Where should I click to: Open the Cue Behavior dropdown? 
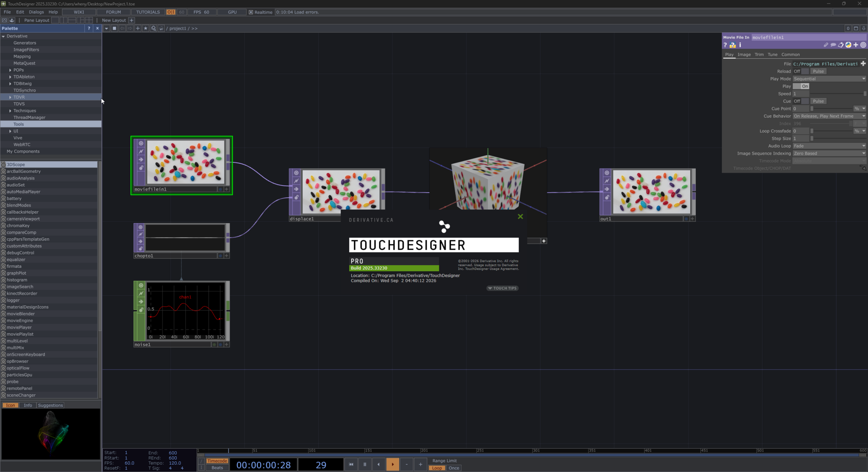coord(829,116)
